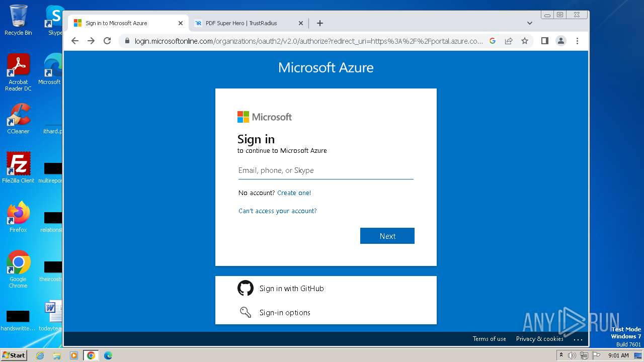Open Can't access your account? link
Screen dimensions: 644x362
278,211
